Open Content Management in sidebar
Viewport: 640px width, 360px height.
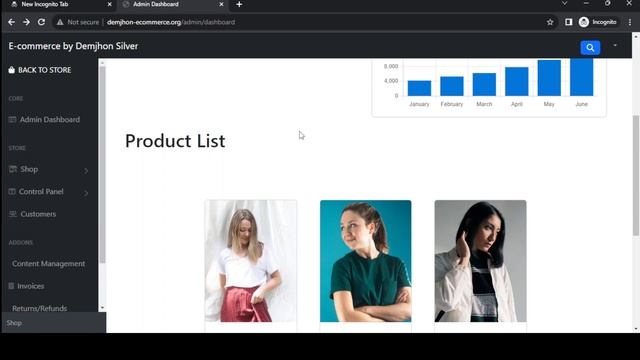pos(49,264)
